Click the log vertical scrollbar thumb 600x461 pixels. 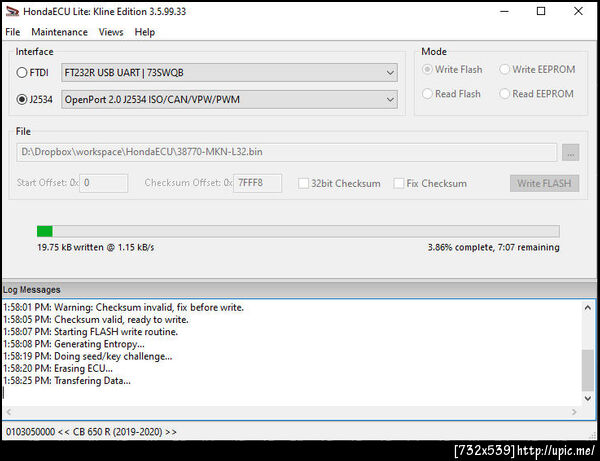tap(588, 370)
